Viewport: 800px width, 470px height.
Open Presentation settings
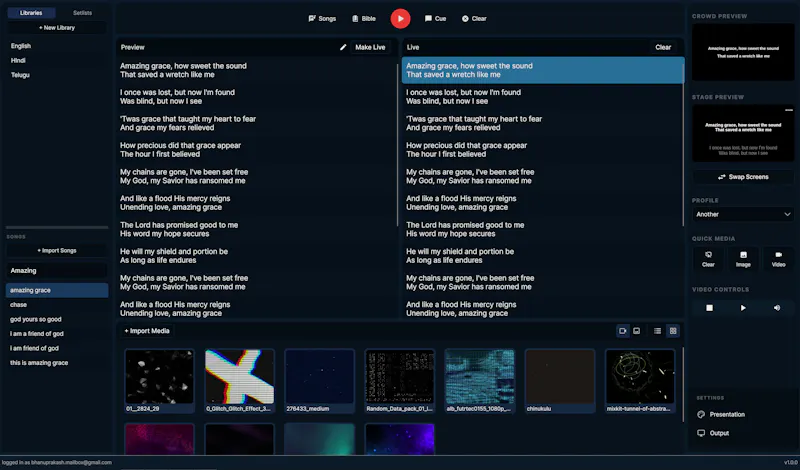(721, 414)
